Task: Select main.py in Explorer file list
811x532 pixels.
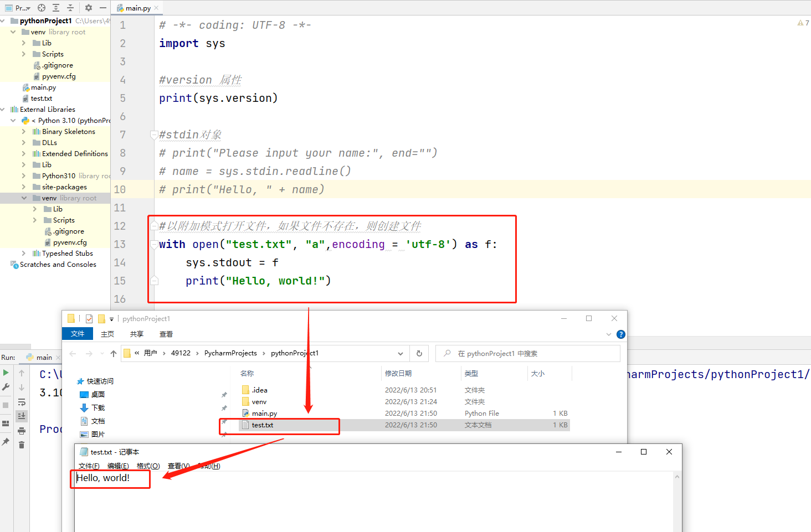Action: coord(264,414)
